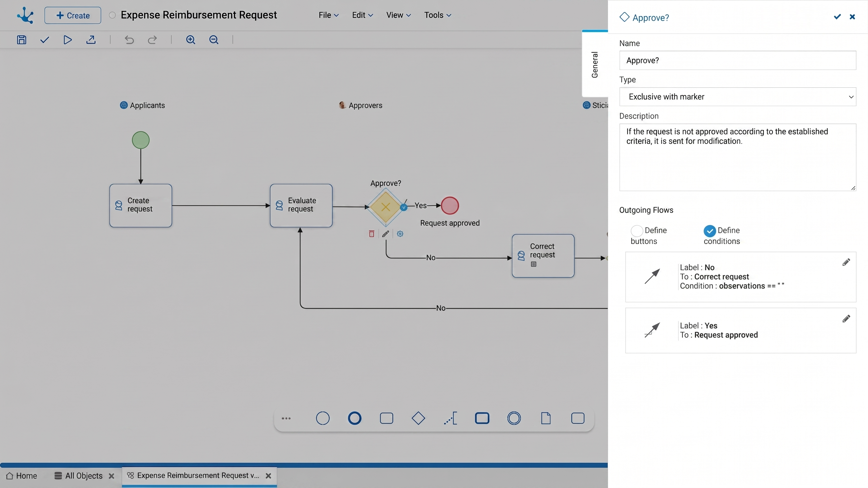Select the Request approved end event
This screenshot has width=868, height=488.
pos(450,206)
